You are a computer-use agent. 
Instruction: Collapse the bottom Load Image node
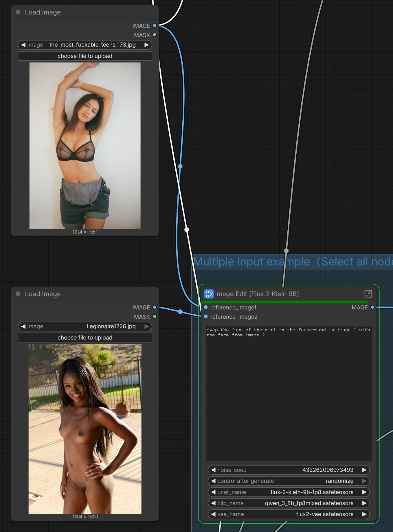[x=18, y=294]
